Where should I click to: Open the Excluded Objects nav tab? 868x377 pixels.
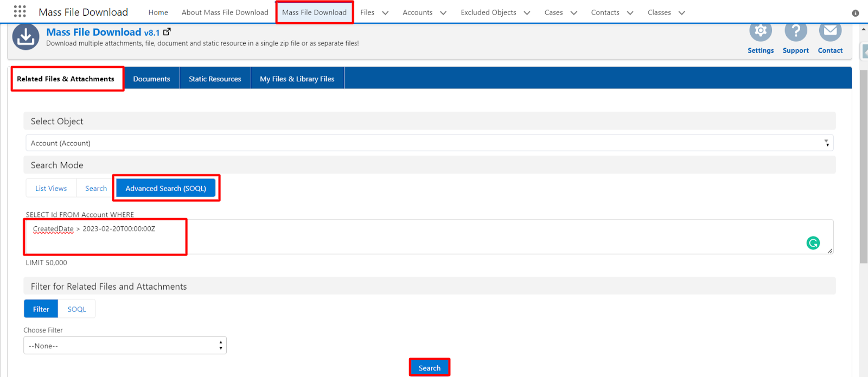(488, 12)
